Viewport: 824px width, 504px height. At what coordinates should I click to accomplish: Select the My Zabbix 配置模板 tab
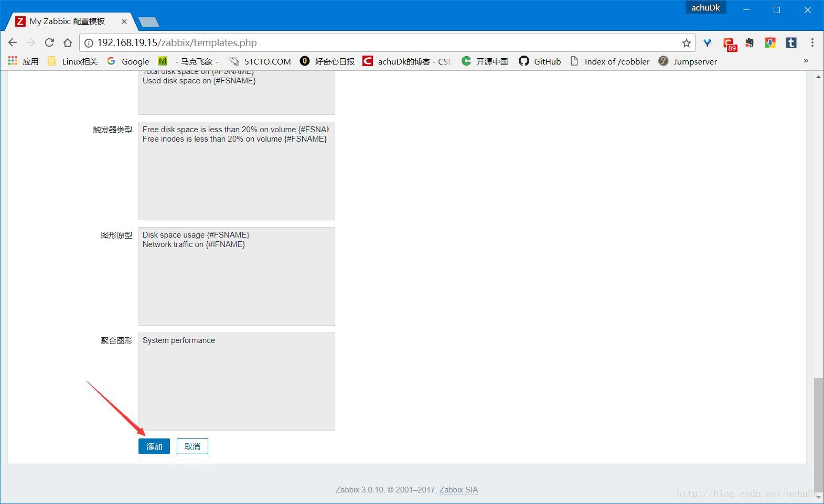[x=71, y=22]
